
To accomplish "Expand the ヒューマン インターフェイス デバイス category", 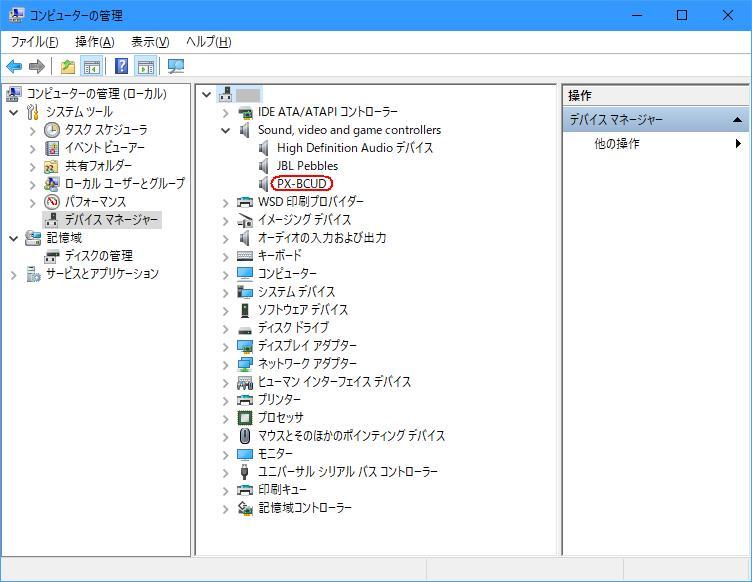I will click(225, 383).
